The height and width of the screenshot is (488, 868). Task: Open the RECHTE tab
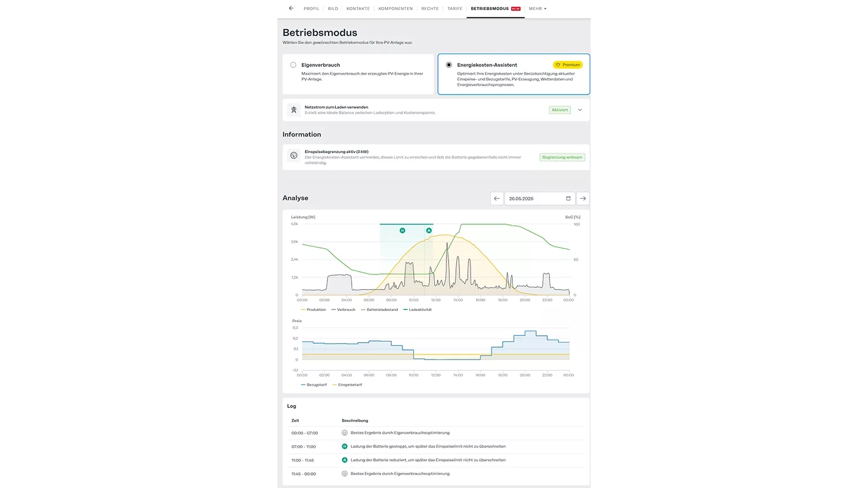(x=430, y=8)
